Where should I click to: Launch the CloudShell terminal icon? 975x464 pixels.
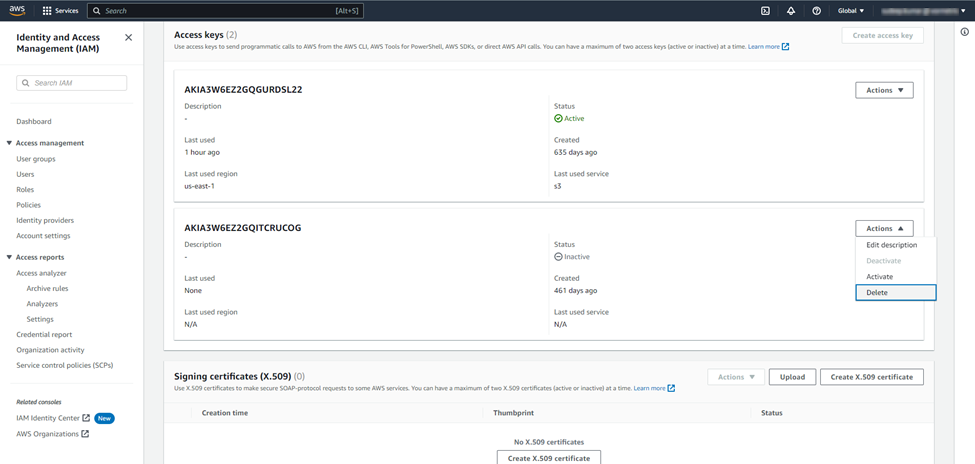tap(766, 11)
